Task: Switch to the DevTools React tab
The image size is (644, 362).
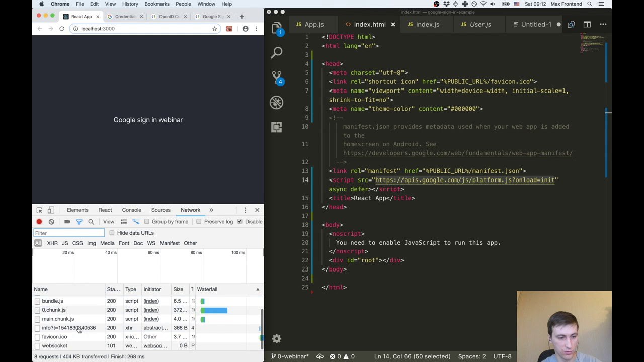Action: pyautogui.click(x=105, y=210)
